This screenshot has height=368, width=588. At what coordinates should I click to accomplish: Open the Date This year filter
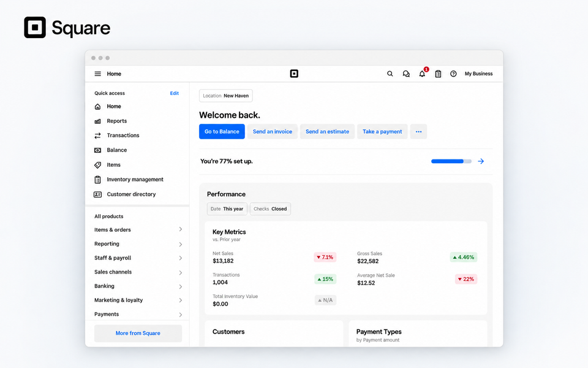click(x=227, y=209)
